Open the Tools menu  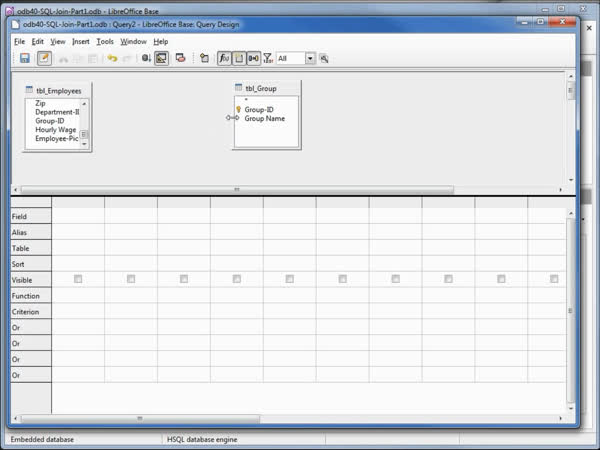[x=105, y=42]
